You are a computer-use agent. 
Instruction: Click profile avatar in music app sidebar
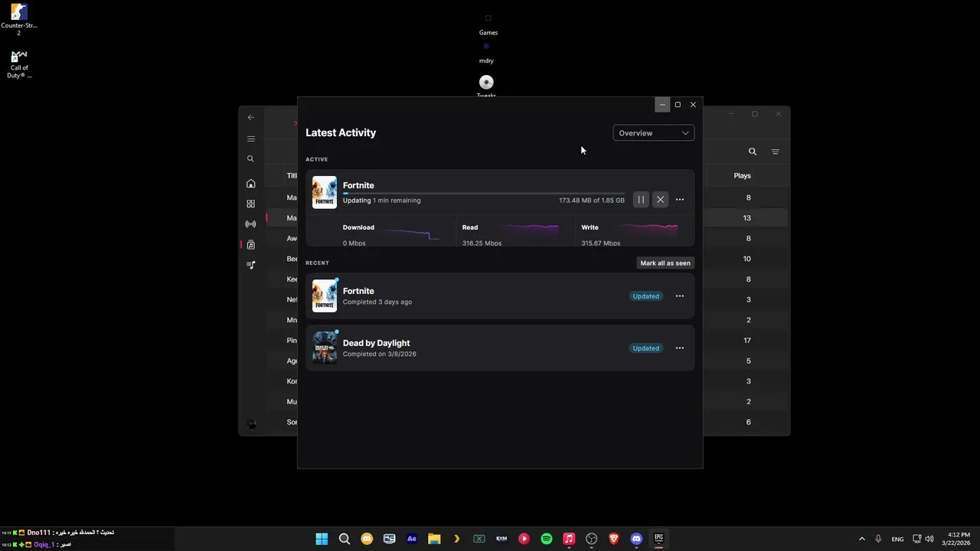(x=251, y=423)
